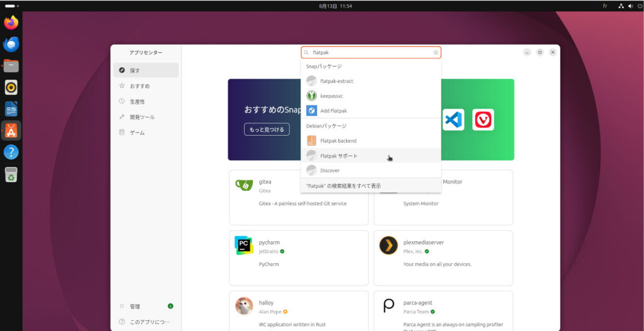Open the 管理 section in sidebar
Viewport: 644px width, 331px height.
(x=146, y=306)
